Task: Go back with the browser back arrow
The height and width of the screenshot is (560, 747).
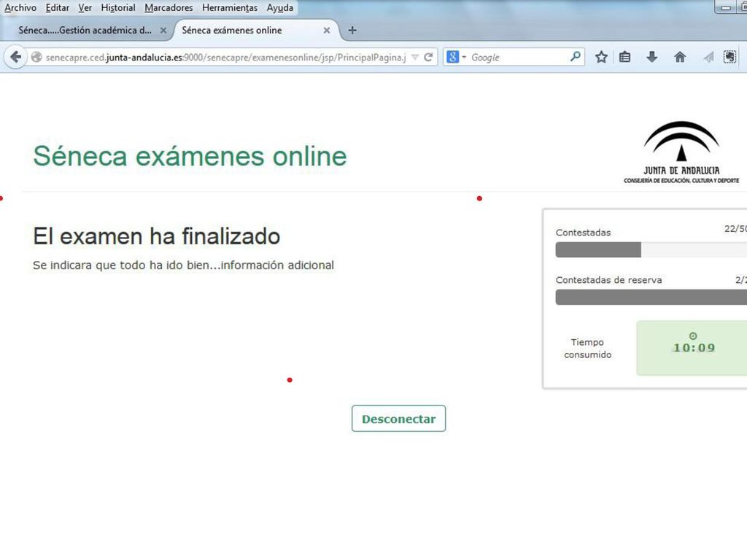Action: pos(16,58)
